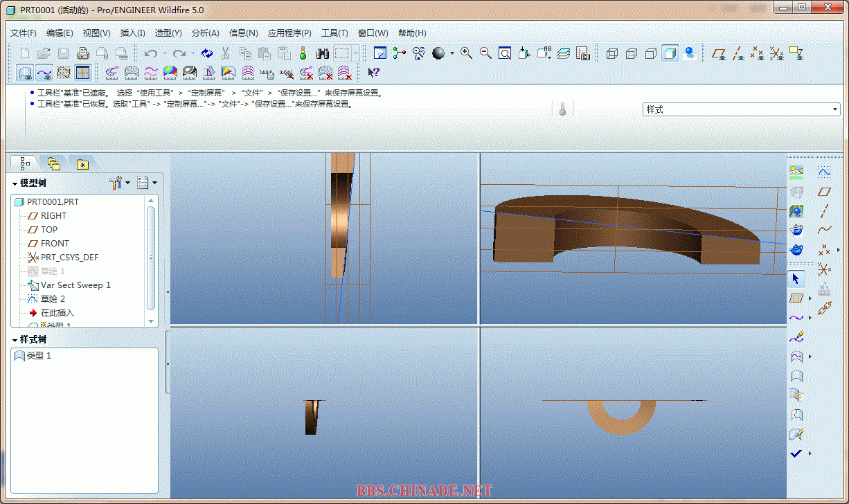Toggle the four-view layout button
The image size is (849, 504).
[x=83, y=72]
